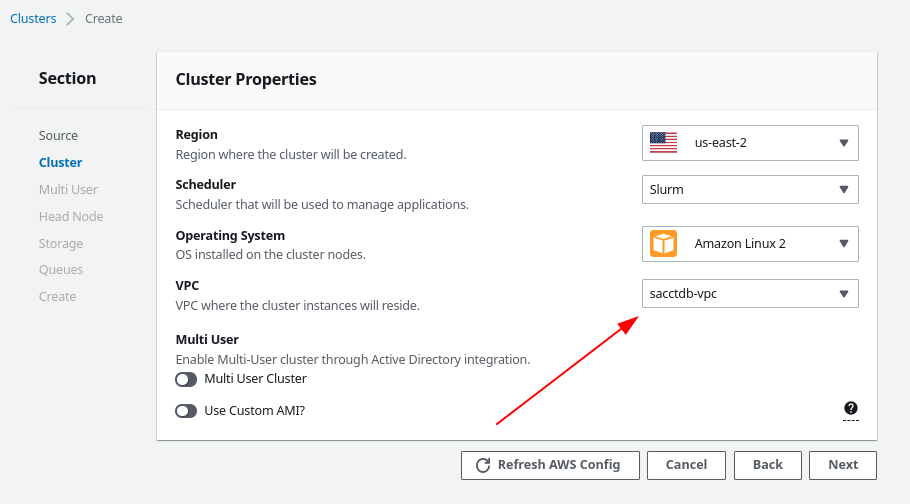Open the Head Node section
Screen dimensions: 910x504
click(x=71, y=217)
